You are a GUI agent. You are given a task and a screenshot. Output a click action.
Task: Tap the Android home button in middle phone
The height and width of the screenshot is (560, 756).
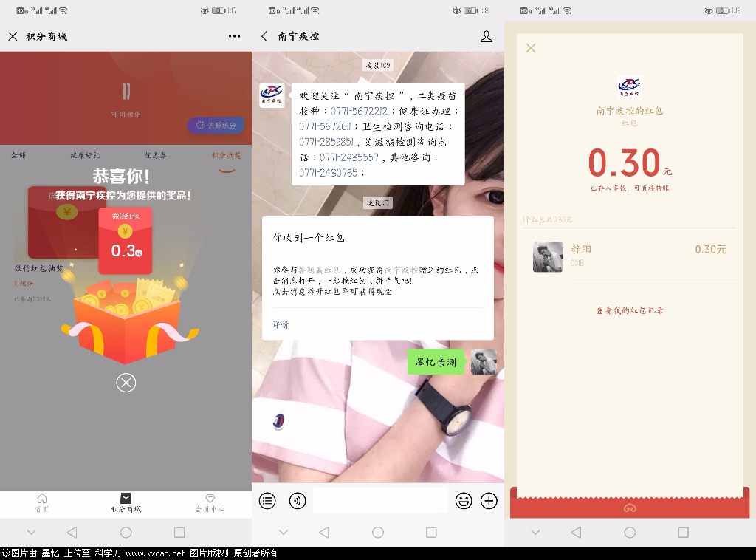pyautogui.click(x=378, y=532)
